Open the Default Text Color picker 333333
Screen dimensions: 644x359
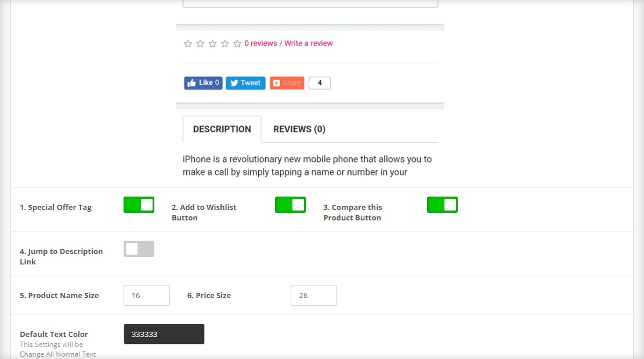click(x=164, y=334)
